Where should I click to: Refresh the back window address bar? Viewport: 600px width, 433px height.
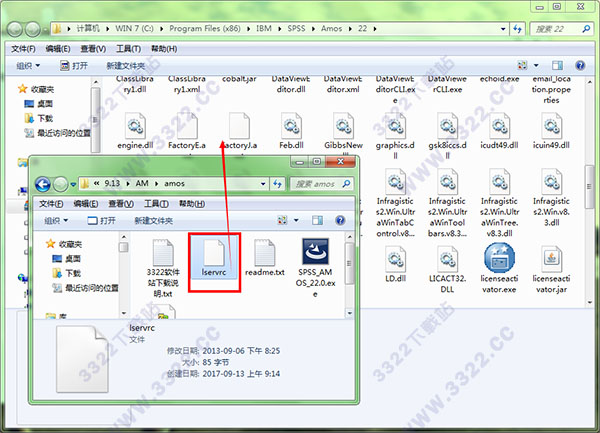click(x=517, y=29)
